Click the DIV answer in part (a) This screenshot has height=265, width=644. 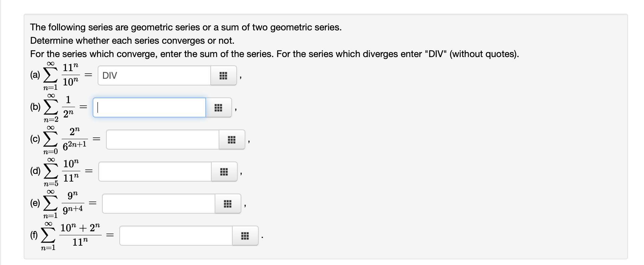(110, 76)
